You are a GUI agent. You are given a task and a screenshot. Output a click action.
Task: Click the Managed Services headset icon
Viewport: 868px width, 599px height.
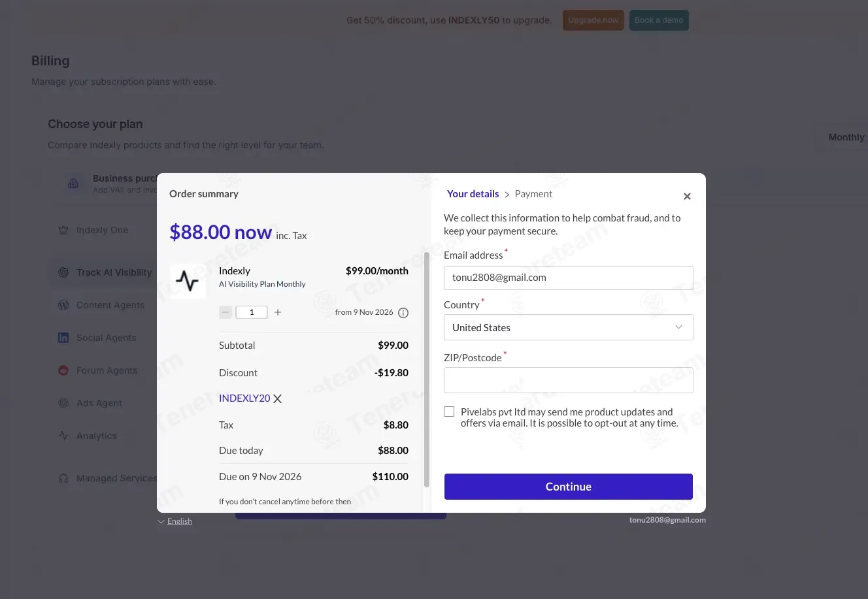[63, 478]
